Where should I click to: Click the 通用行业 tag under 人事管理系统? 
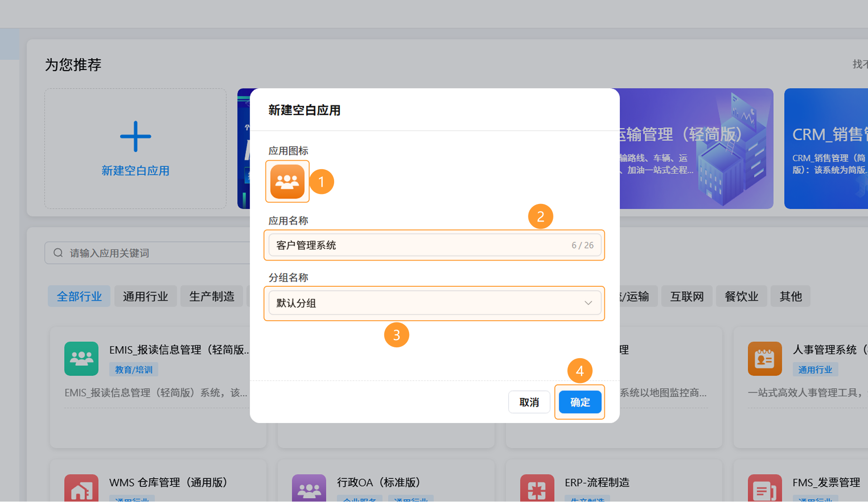point(815,369)
